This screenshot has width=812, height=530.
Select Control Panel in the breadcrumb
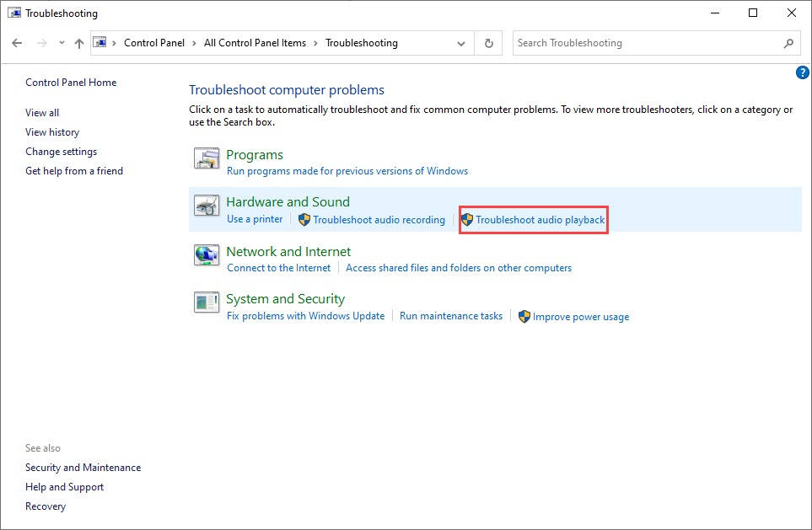(153, 43)
